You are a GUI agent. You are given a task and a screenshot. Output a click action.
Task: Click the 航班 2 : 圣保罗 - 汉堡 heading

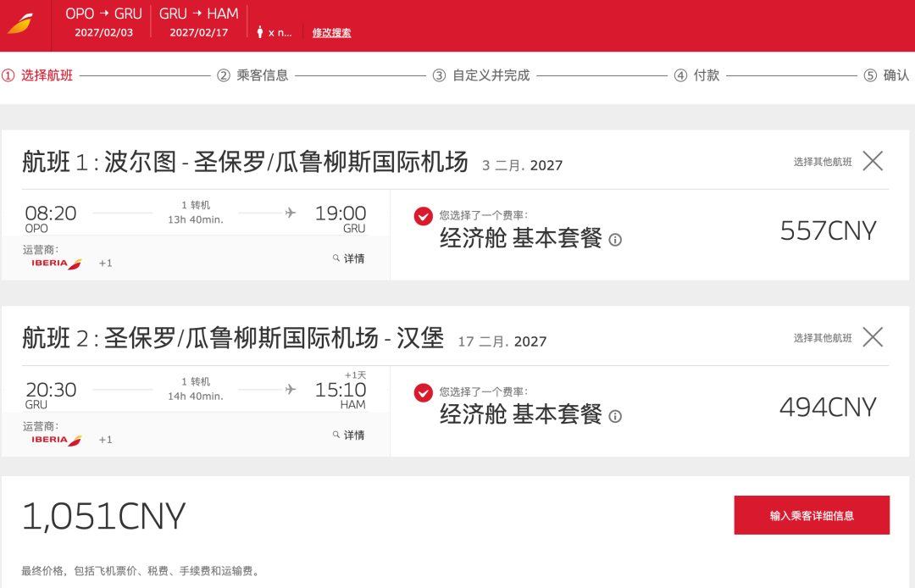click(233, 338)
